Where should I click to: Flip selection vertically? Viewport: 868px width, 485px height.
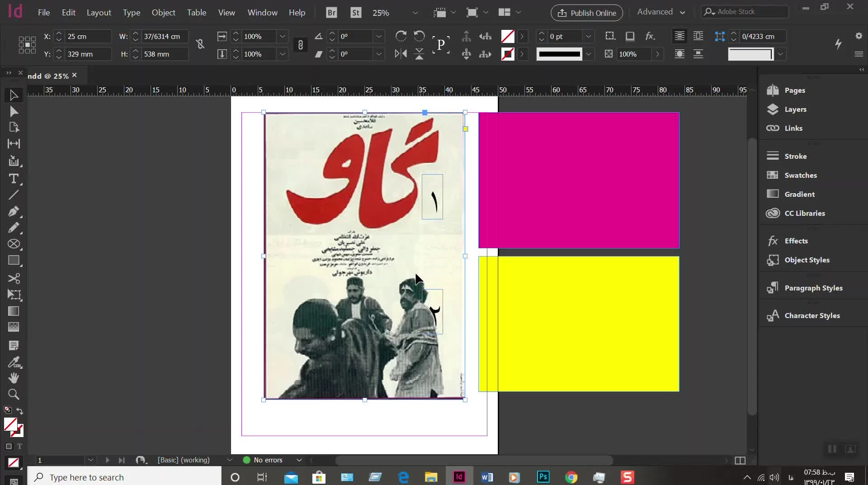(x=420, y=54)
